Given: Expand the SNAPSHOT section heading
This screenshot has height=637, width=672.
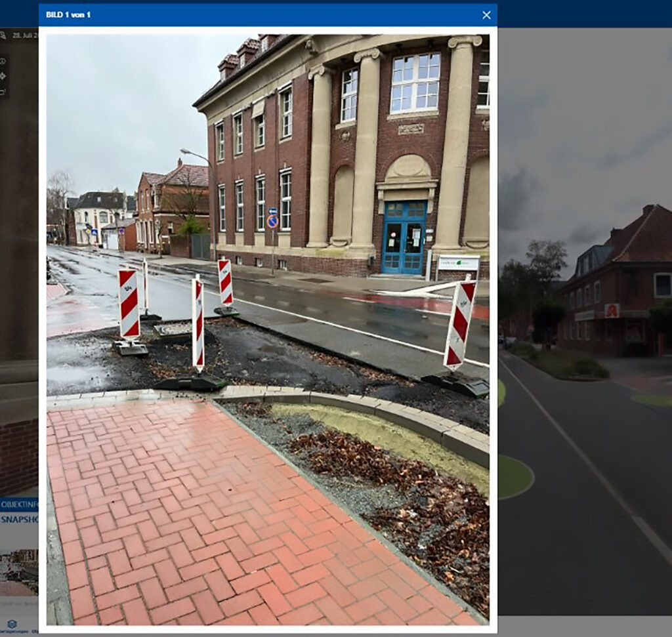Looking at the screenshot, I should (20, 519).
